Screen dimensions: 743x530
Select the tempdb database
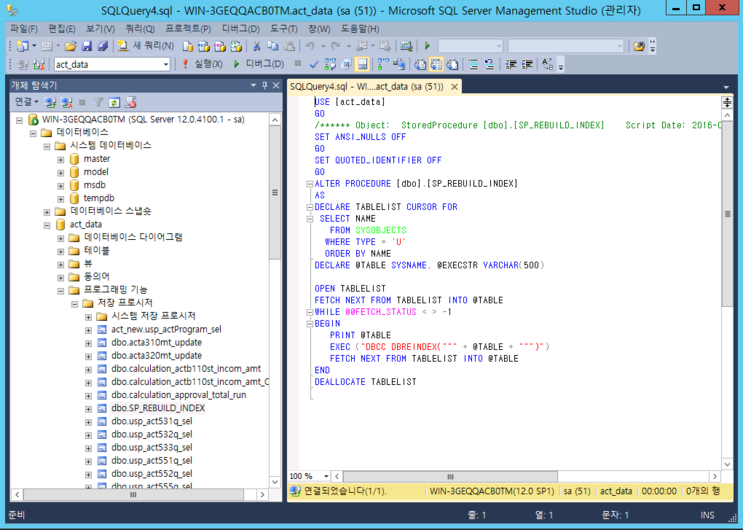(x=99, y=198)
